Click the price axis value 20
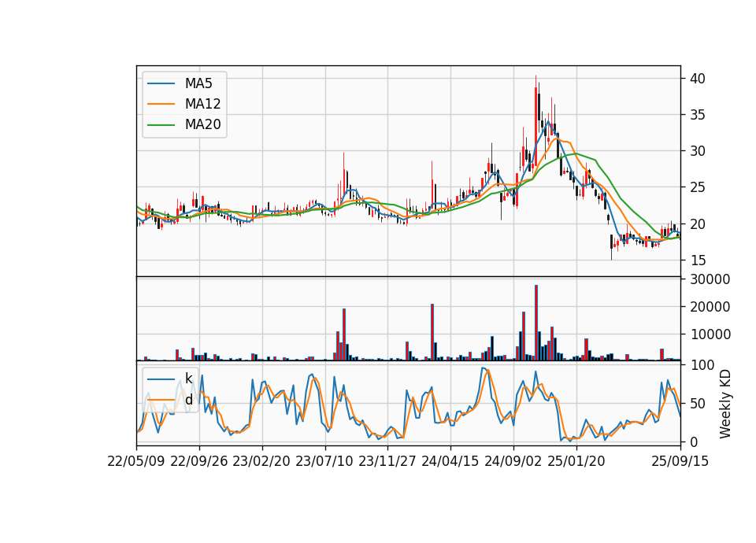The width and height of the screenshot is (756, 543). tap(697, 224)
